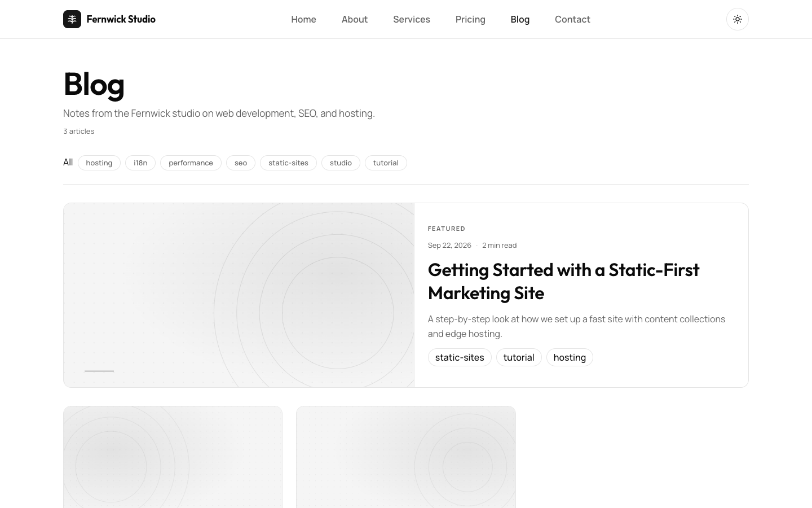The height and width of the screenshot is (508, 812).
Task: Click the Fernwick Studio logo icon
Action: tap(72, 19)
